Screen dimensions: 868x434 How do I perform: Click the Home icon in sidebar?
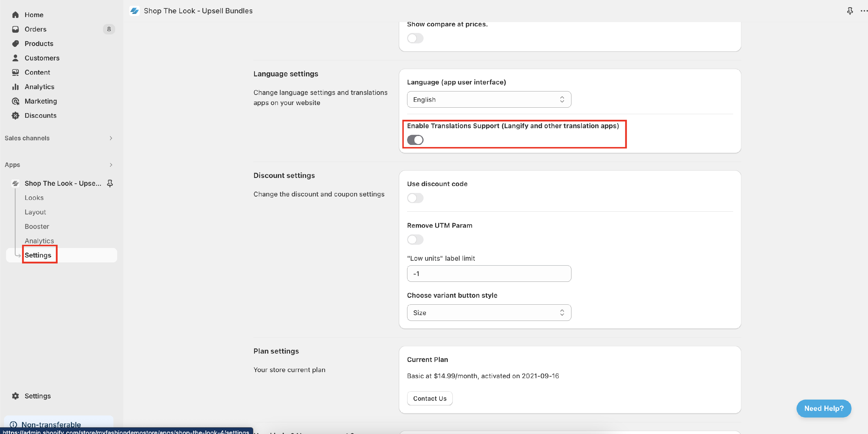[x=15, y=15]
